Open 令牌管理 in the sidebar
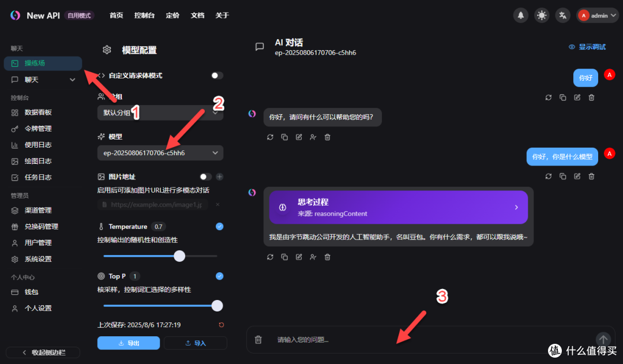This screenshot has width=623, height=364. 43,129
